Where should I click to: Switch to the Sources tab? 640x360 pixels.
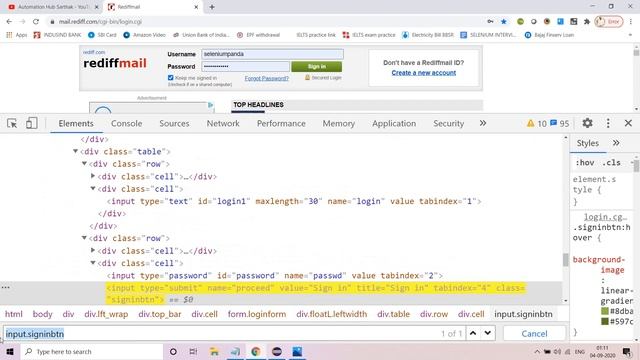point(174,123)
